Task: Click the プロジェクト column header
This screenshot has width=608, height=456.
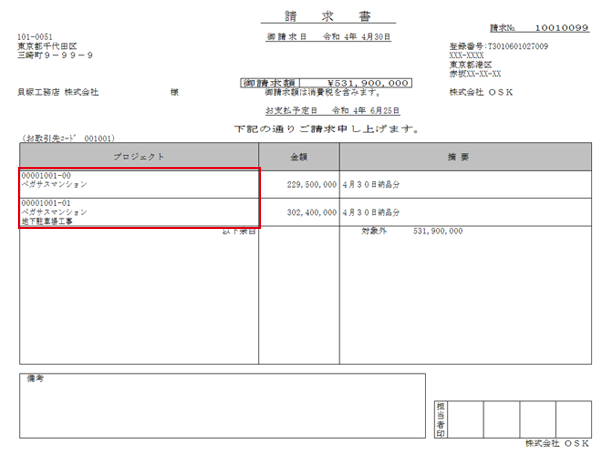Action: point(139,157)
